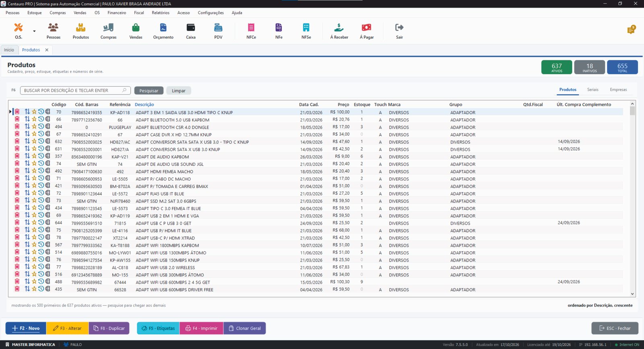The width and height of the screenshot is (644, 349).
Task: Launch the PDV point of sale
Action: click(x=218, y=31)
